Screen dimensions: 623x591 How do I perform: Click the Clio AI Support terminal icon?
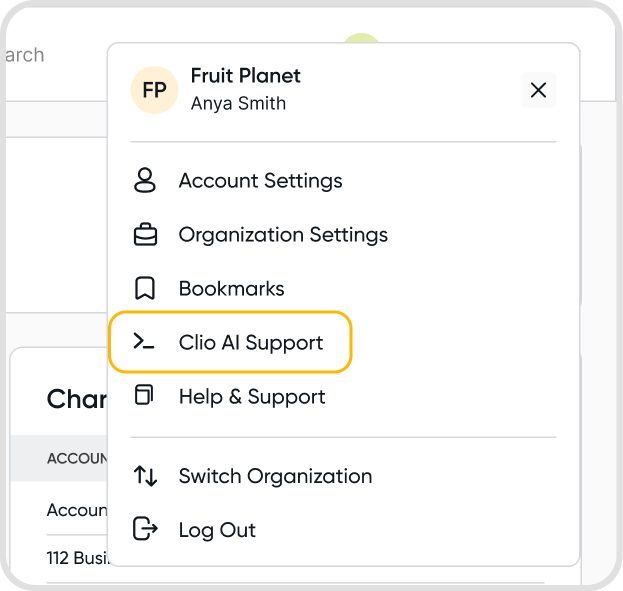coord(145,343)
